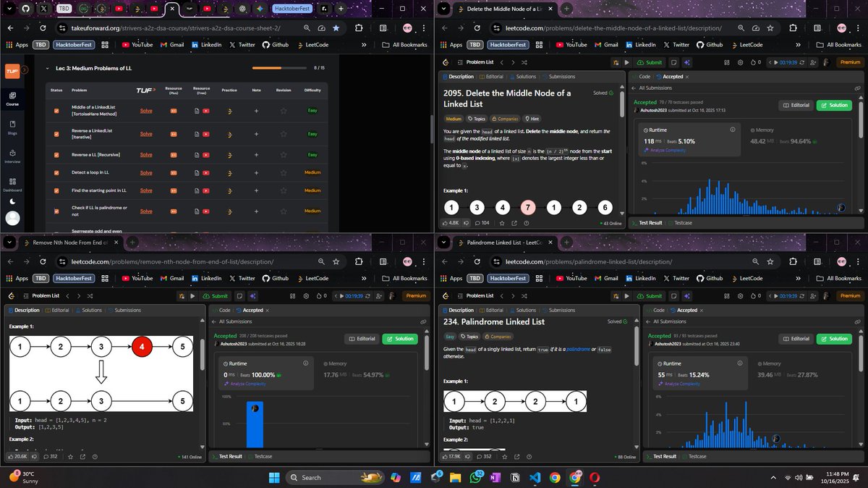Open the Course sidebar icon on takeuforward
Screen dimensions: 868x488
[x=12, y=98]
